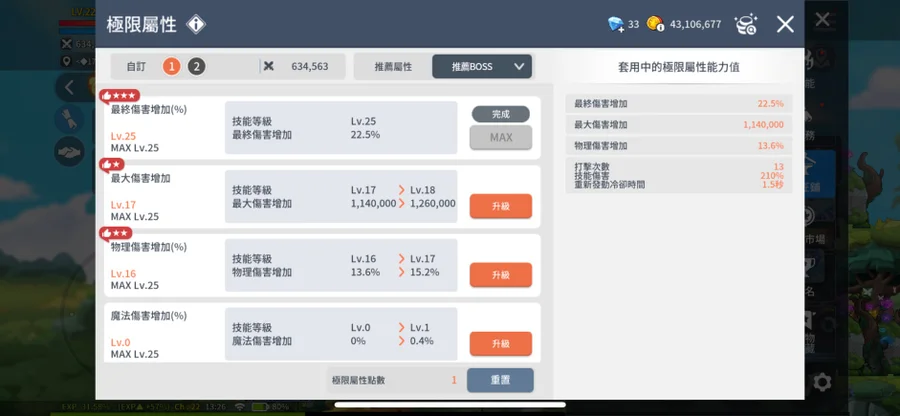Click orange Lv.17 under 最大傷害增加
The height and width of the screenshot is (416, 900).
click(x=123, y=205)
